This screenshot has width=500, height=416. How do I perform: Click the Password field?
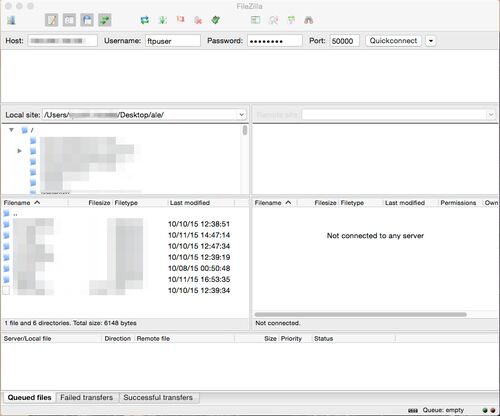[x=275, y=41]
